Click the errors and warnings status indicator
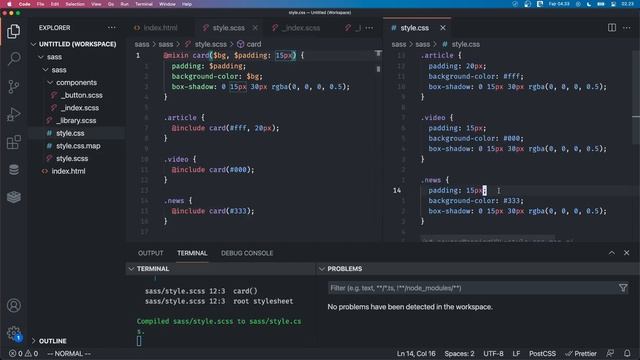Viewport: 640px width, 360px height. pyautogui.click(x=24, y=353)
